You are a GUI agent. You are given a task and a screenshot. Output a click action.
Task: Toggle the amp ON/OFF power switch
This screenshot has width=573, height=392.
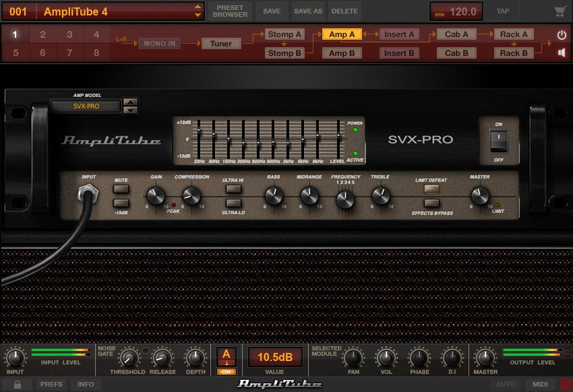(498, 141)
